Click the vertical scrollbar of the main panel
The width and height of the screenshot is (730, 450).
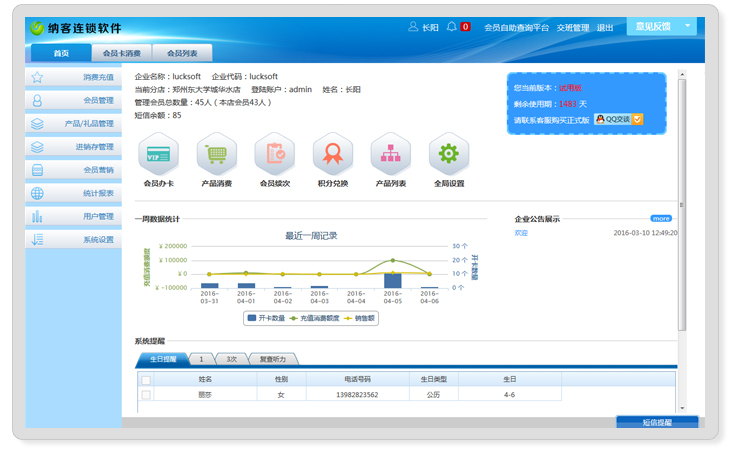coord(682,200)
